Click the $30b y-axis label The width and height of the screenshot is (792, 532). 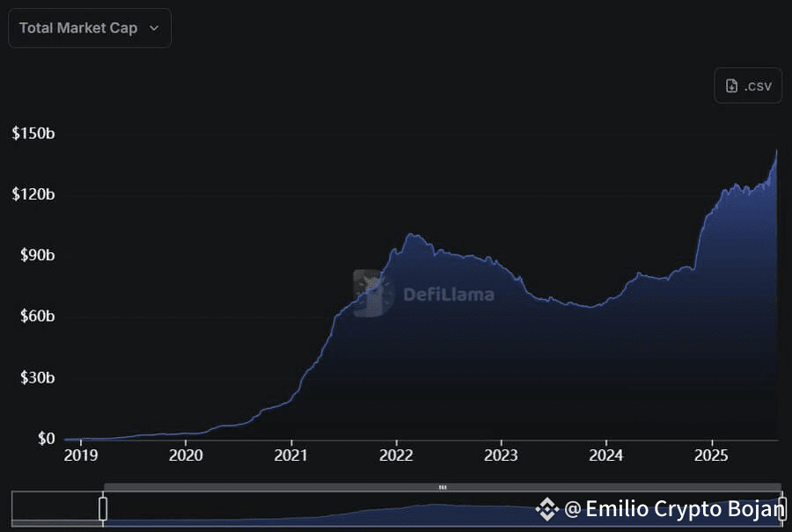[x=37, y=377]
